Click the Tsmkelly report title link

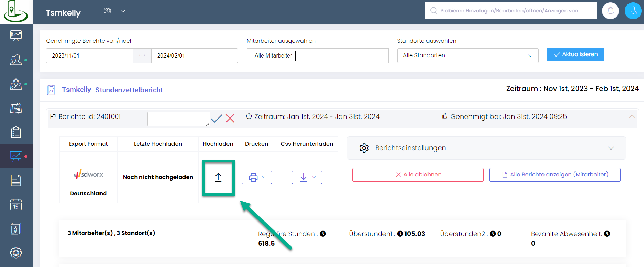click(x=76, y=90)
